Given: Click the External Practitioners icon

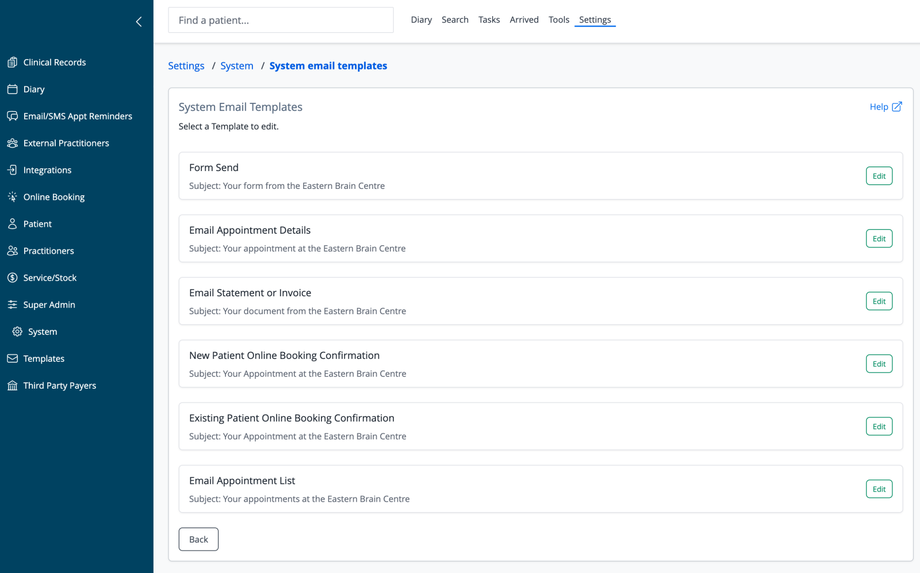Looking at the screenshot, I should (x=13, y=143).
